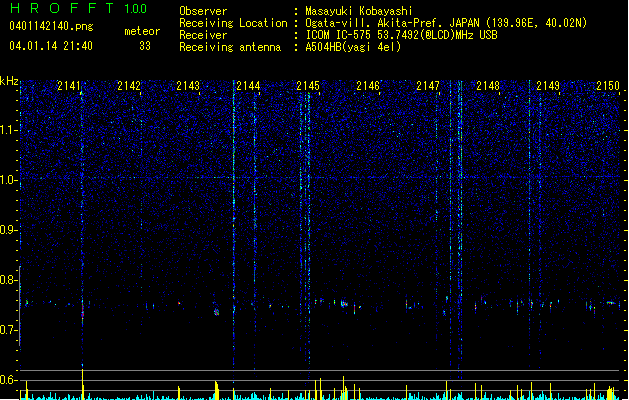Image resolution: width=629 pixels, height=400 pixels.
Task: Click the 2144 time marker
Action: coord(248,86)
